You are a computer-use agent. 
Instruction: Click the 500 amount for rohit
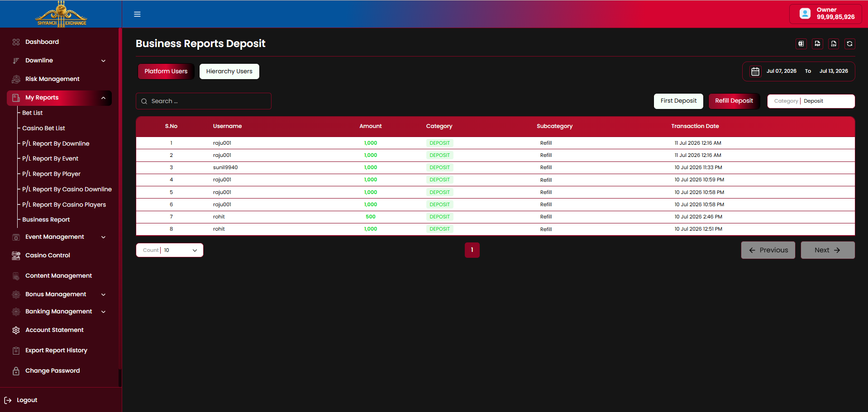tap(370, 217)
